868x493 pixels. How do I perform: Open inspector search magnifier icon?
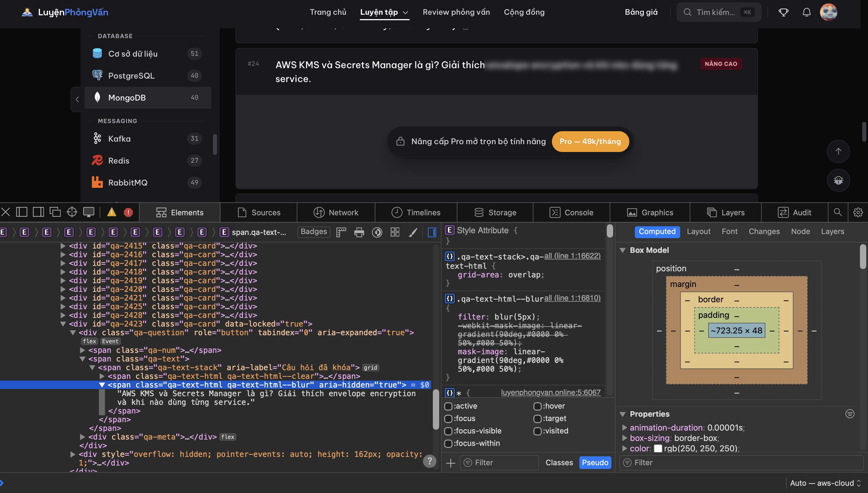click(838, 212)
